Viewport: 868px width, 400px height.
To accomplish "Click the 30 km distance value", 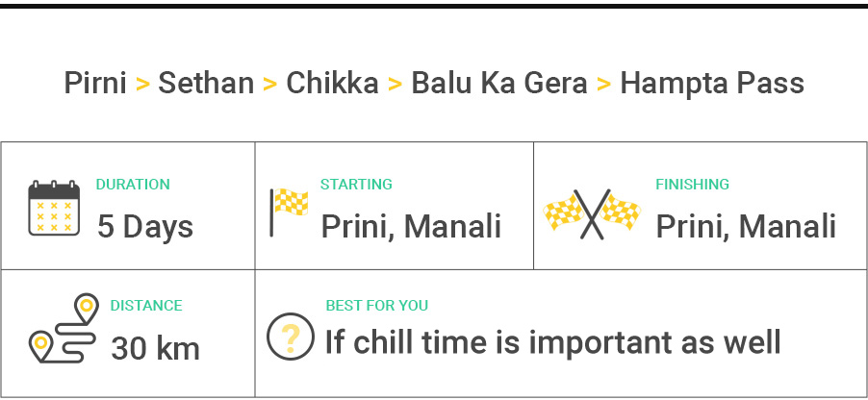I will [155, 347].
